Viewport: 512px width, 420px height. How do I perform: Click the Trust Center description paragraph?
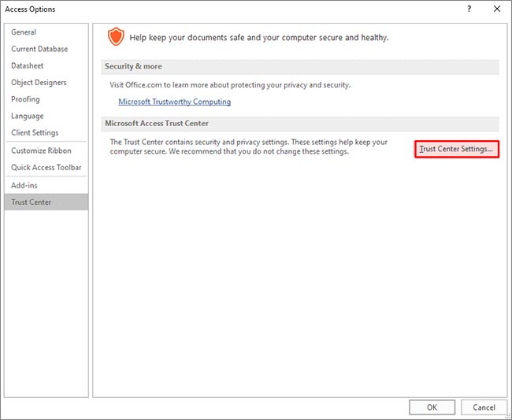pyautogui.click(x=248, y=147)
